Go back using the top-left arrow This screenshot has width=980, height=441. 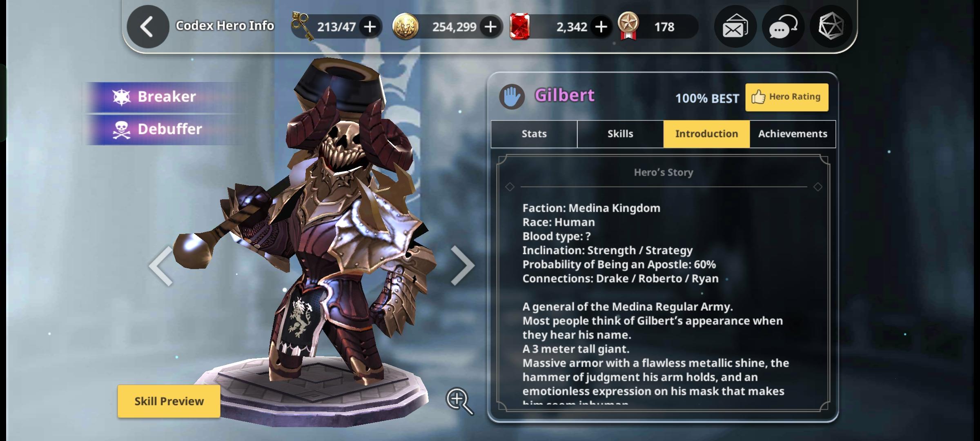pyautogui.click(x=148, y=27)
